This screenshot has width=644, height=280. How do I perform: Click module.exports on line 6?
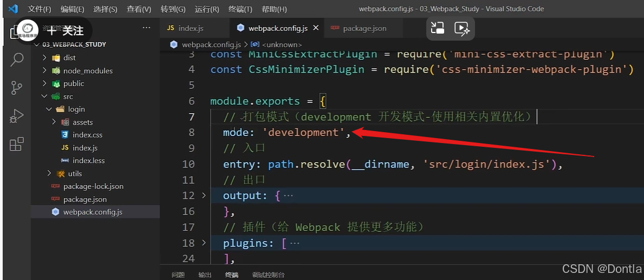point(255,101)
